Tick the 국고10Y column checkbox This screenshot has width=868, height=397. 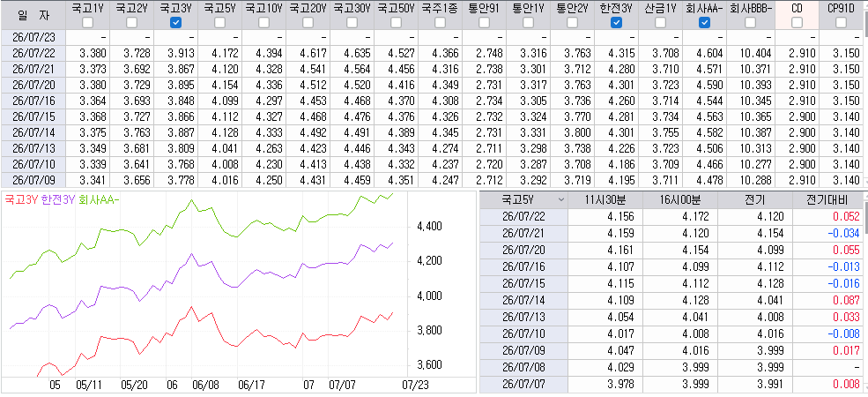click(x=264, y=22)
